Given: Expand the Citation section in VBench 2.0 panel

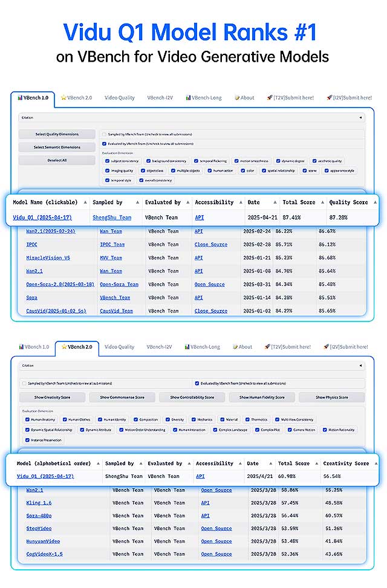Looking at the screenshot, I should [192, 365].
